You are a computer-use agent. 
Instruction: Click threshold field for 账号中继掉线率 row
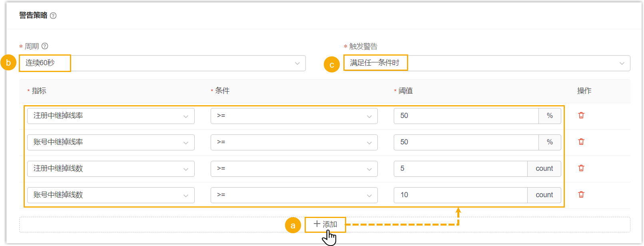pos(466,142)
